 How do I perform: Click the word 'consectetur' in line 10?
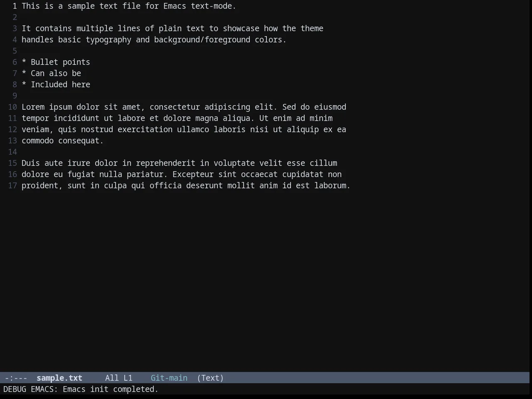coord(175,107)
